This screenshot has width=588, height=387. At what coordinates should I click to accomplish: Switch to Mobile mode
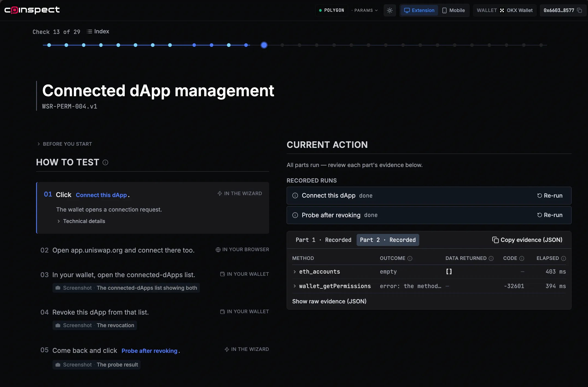[453, 10]
